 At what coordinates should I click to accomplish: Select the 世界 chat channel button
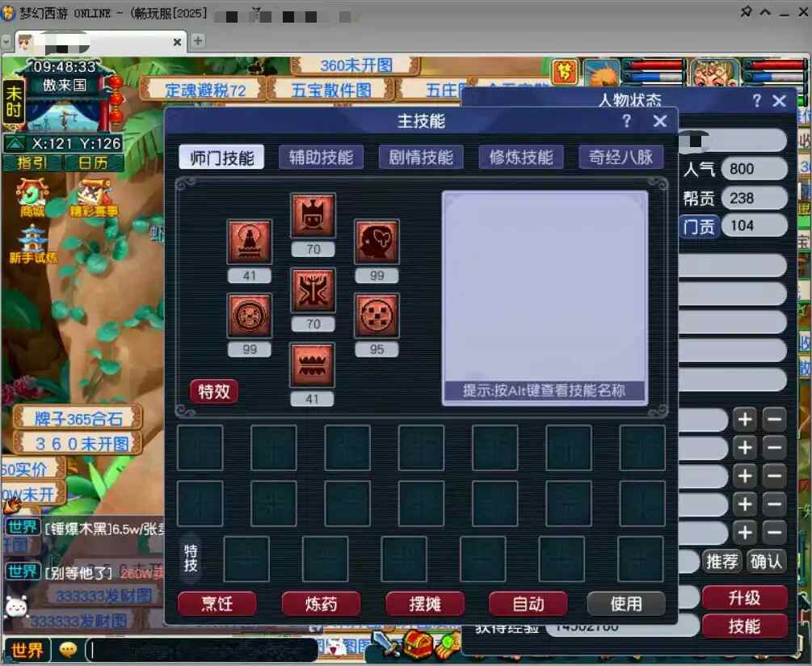pos(27,650)
